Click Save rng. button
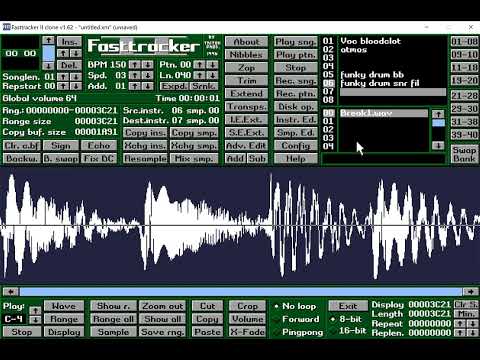 tap(163, 332)
